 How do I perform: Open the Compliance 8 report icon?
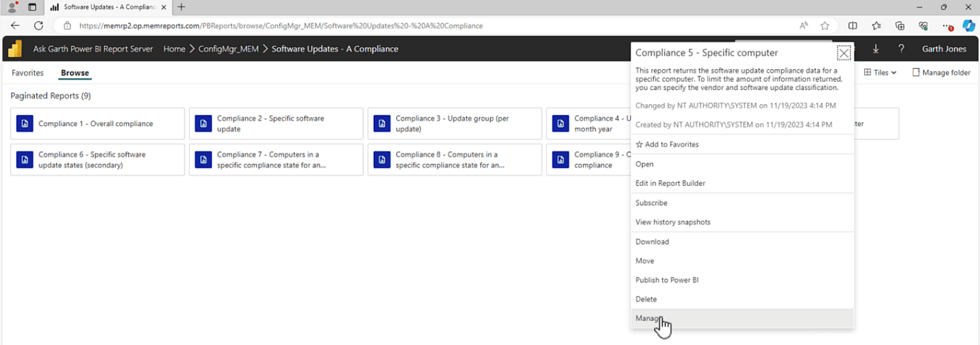click(382, 160)
